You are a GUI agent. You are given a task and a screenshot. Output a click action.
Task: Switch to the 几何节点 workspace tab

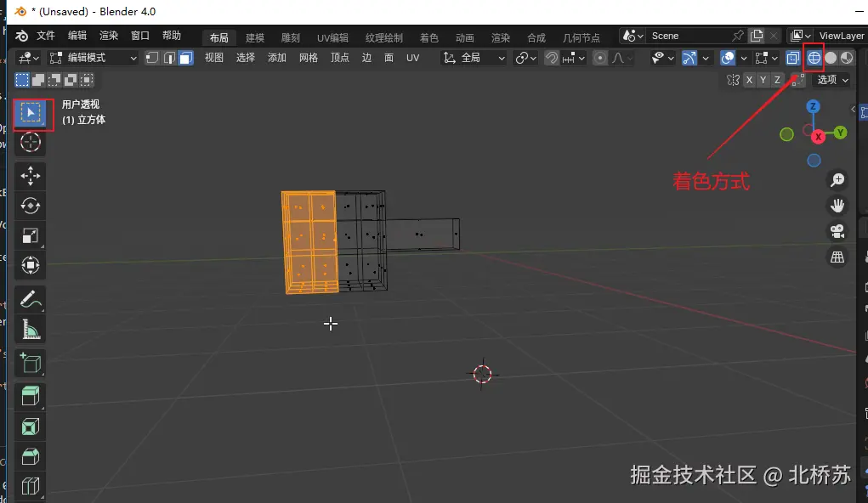tap(582, 37)
